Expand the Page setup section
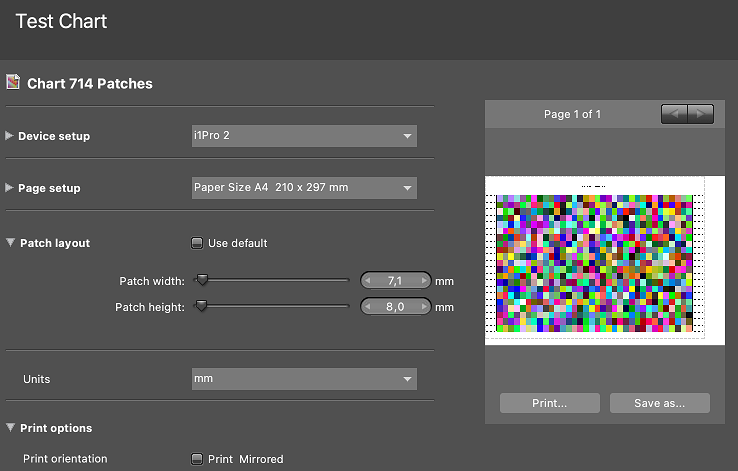This screenshot has width=738, height=471. coord(10,188)
